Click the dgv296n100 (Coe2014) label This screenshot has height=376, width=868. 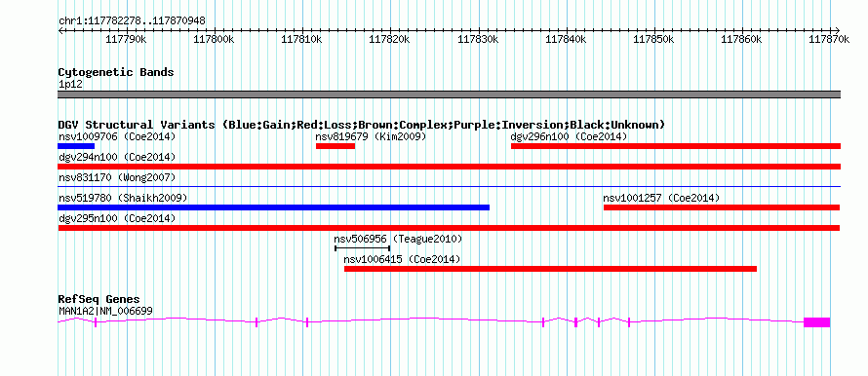point(569,136)
